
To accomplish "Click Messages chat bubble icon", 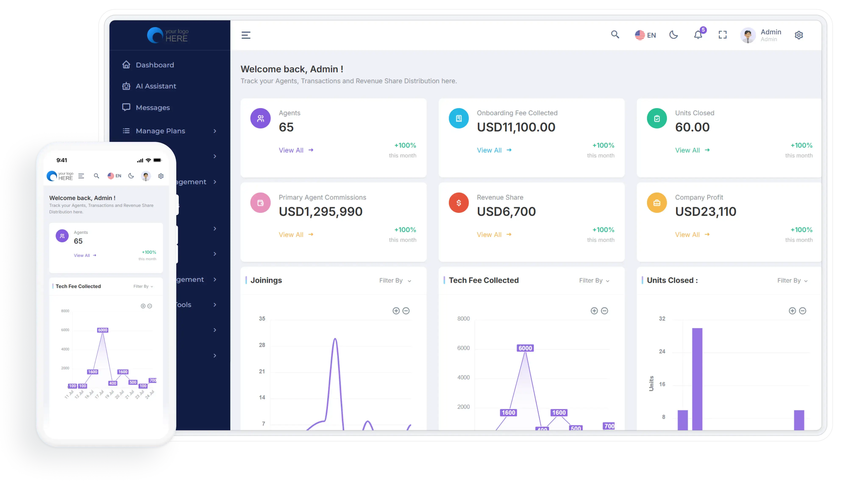I will [126, 107].
